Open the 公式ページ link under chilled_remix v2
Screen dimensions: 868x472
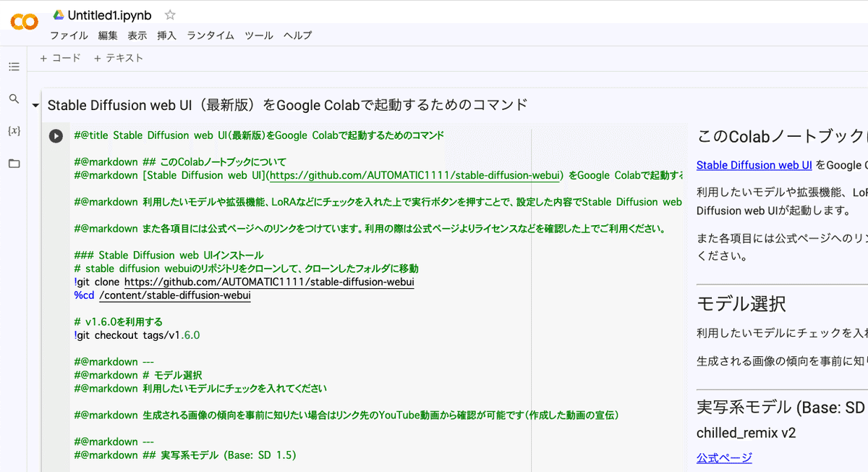[x=724, y=458]
